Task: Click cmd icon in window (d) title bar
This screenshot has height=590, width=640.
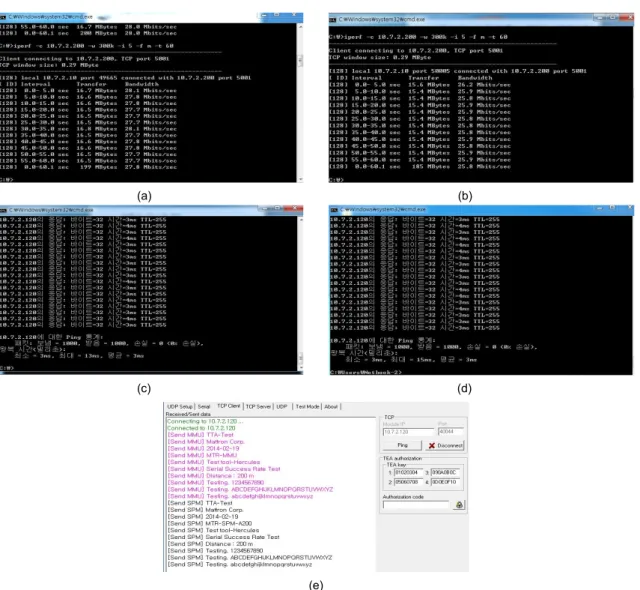Action: pos(334,210)
